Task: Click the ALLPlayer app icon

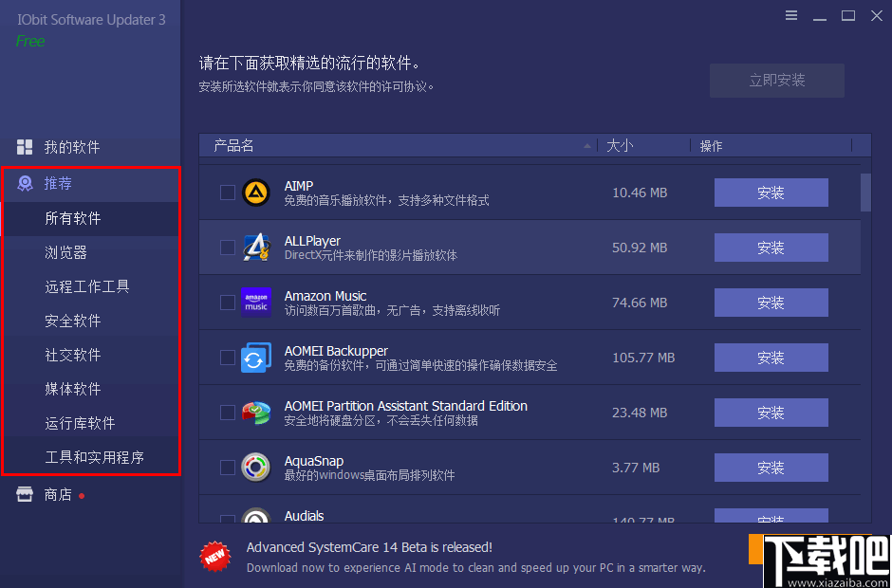Action: 256,248
